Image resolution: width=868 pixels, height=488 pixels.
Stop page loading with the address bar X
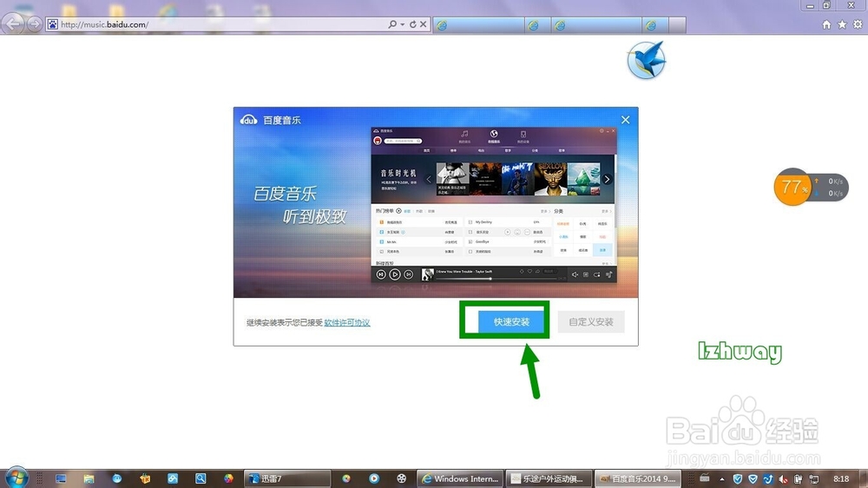[x=423, y=24]
